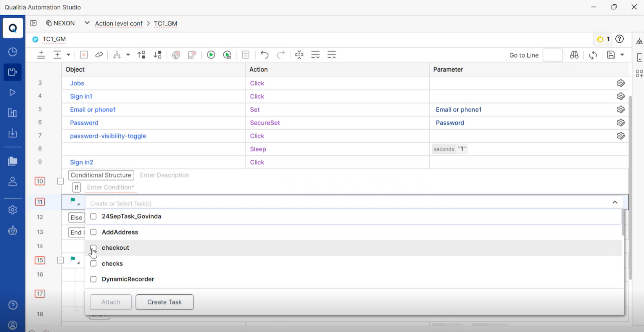Collapse the Conditional Structure at line 10
The image size is (644, 332).
[60, 181]
